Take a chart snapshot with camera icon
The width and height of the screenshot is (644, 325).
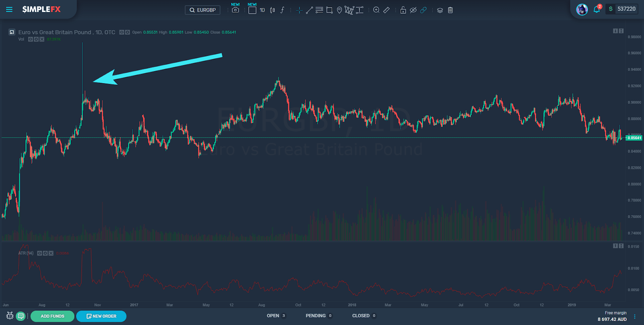click(235, 10)
